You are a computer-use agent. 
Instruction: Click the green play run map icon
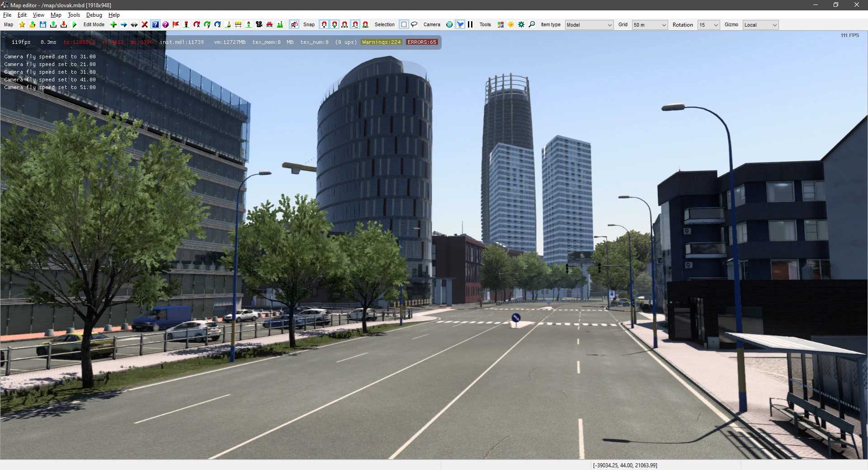75,25
